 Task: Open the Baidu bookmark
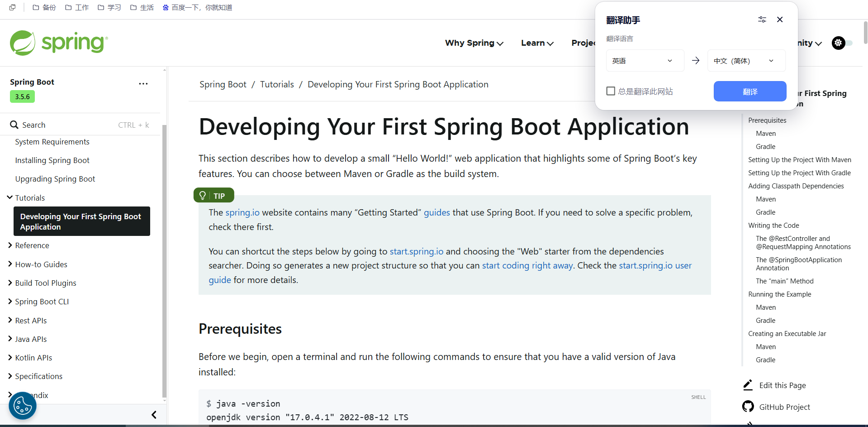click(x=197, y=7)
